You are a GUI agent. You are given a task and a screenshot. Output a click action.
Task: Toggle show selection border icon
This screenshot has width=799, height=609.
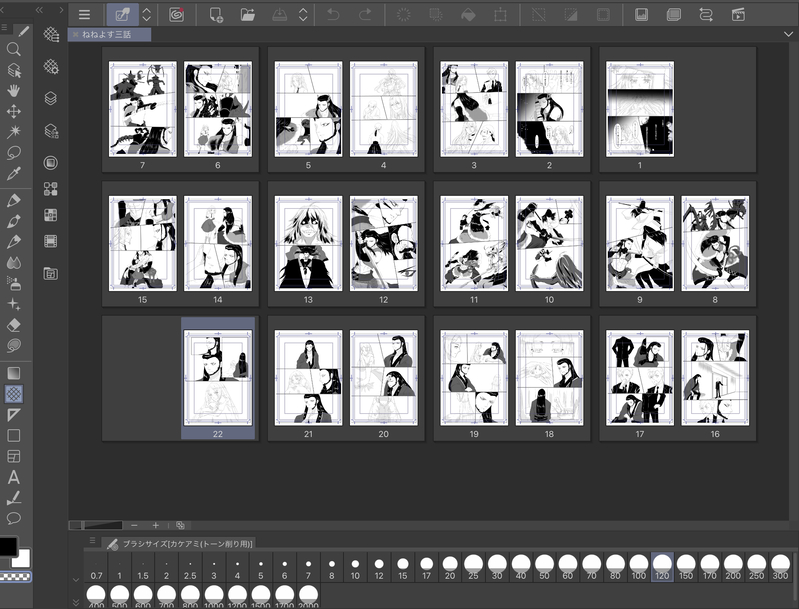[x=603, y=15]
